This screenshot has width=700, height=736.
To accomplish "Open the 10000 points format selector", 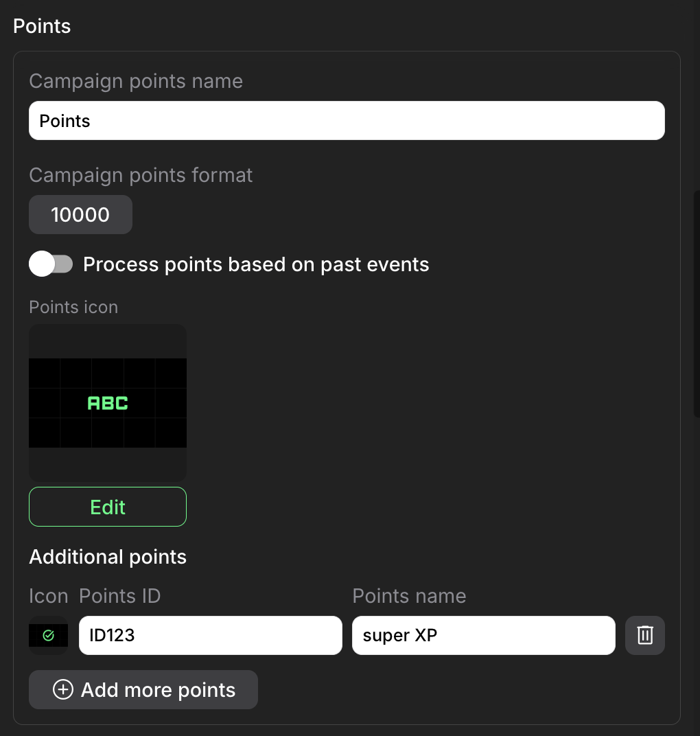I will coord(80,215).
